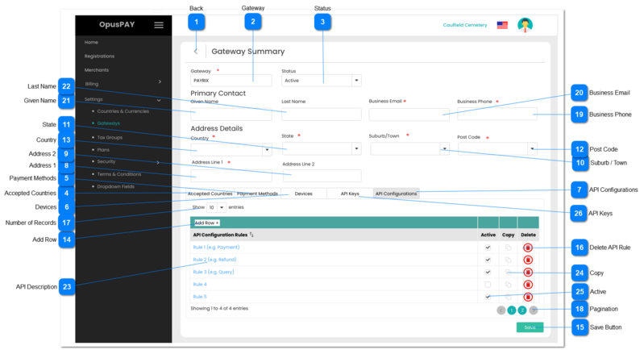
Task: Open Rule 2 (e.g. Refund) link
Action: tap(214, 260)
